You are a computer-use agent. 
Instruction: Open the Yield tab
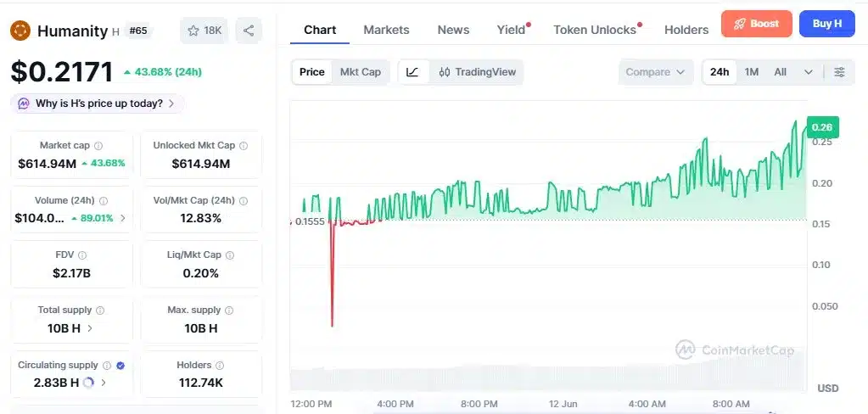pos(511,30)
